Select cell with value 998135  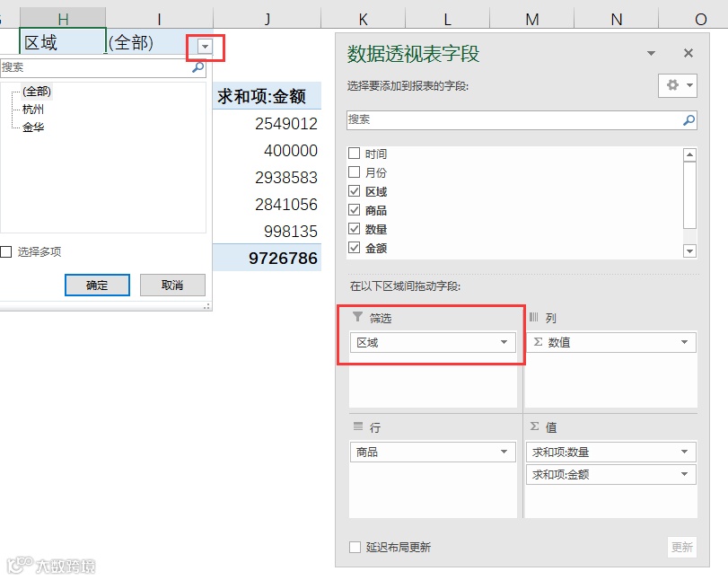click(x=267, y=232)
